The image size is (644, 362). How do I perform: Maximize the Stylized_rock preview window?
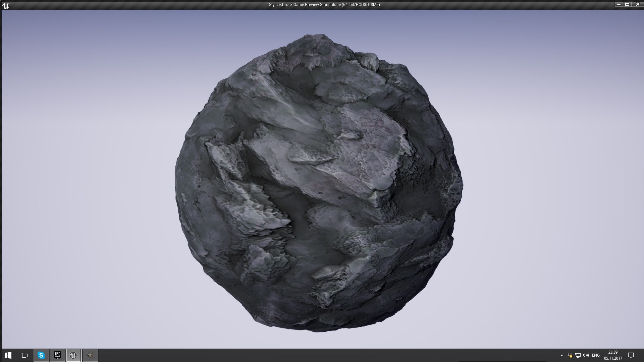click(627, 4)
